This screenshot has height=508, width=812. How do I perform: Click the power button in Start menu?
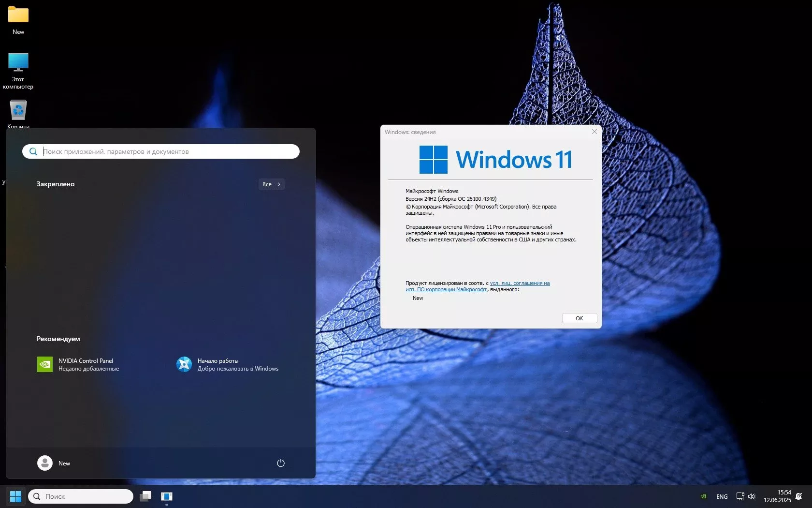pos(280,463)
